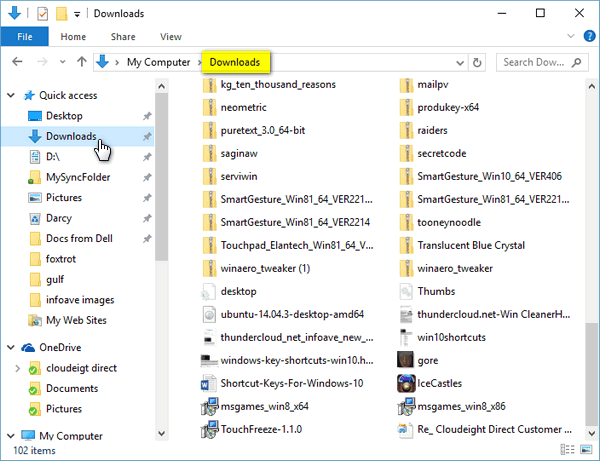Select the TouchFreeze-1.1.0 installer icon
This screenshot has width=600, height=461.
click(210, 429)
